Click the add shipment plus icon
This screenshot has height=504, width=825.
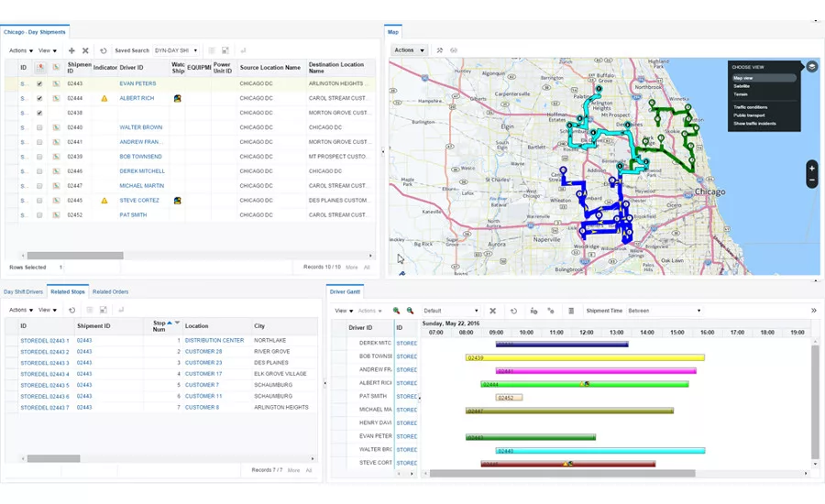click(71, 50)
